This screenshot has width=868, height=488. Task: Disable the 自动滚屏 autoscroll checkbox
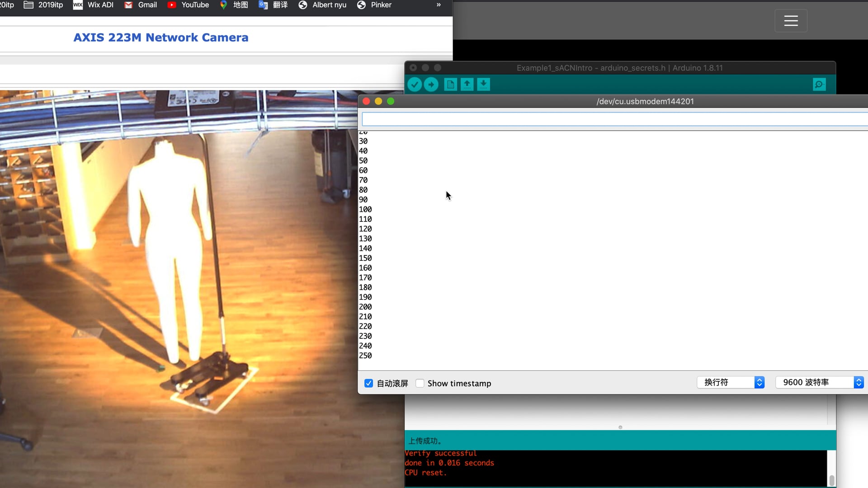[x=369, y=383]
